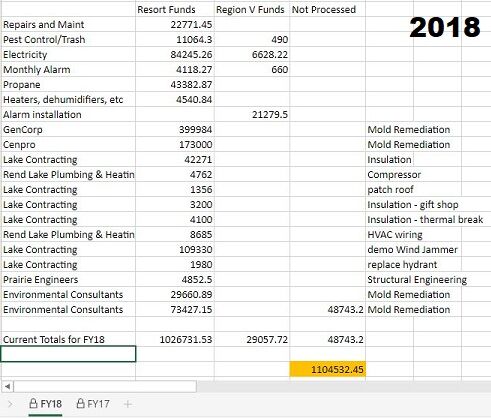Viewport: 491px width, 418px height.
Task: Select the 22771.45 value cell
Action: (175, 24)
